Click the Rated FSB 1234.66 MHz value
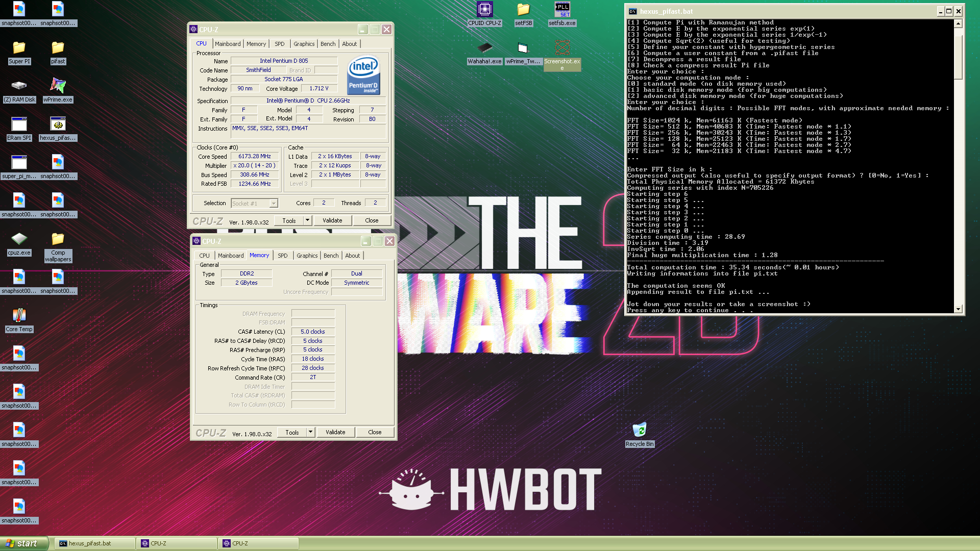 point(255,184)
